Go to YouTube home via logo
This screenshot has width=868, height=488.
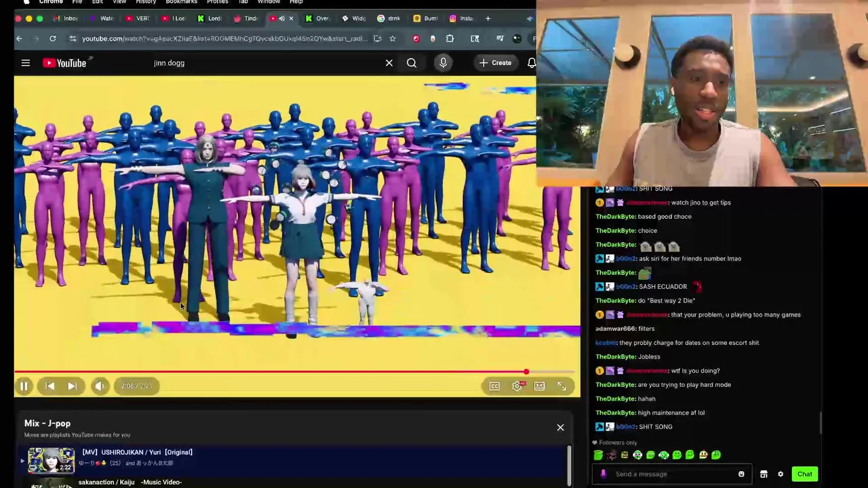tap(66, 63)
